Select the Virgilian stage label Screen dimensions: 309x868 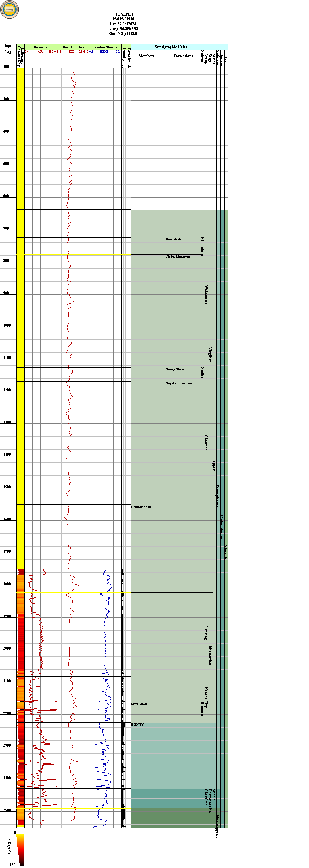pos(210,355)
